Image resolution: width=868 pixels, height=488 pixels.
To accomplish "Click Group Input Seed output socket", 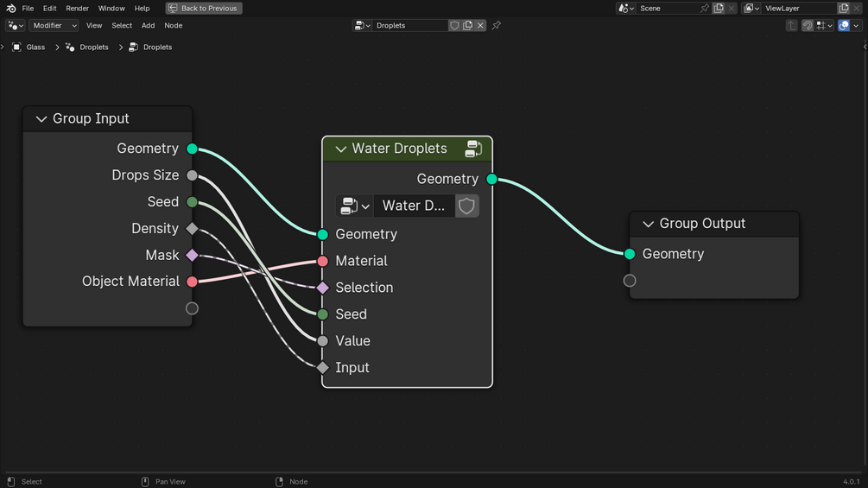I will [192, 202].
